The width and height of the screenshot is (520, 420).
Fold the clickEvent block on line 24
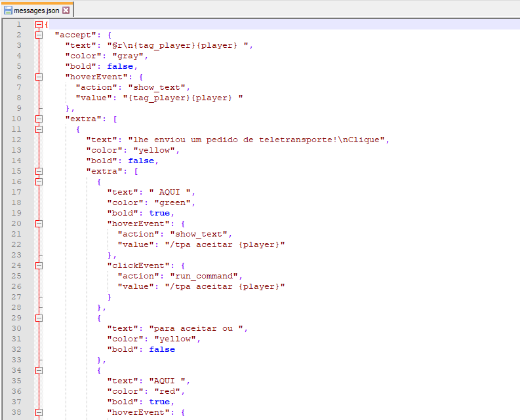[39, 265]
